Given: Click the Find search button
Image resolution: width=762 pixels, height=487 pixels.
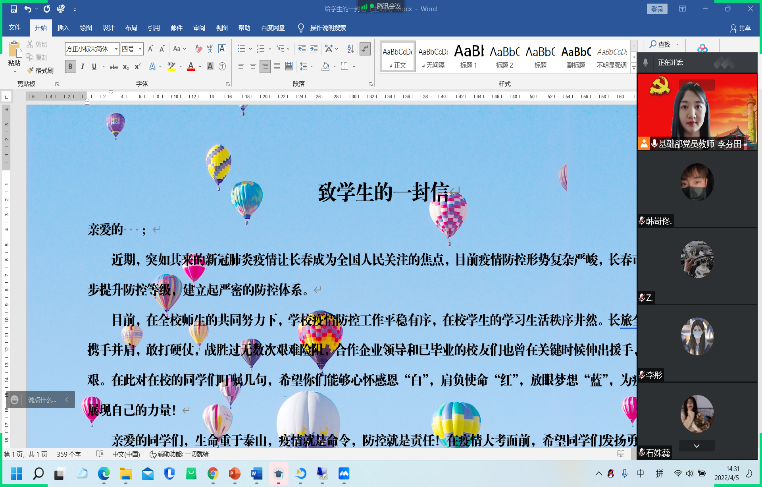Looking at the screenshot, I should click(x=661, y=44).
